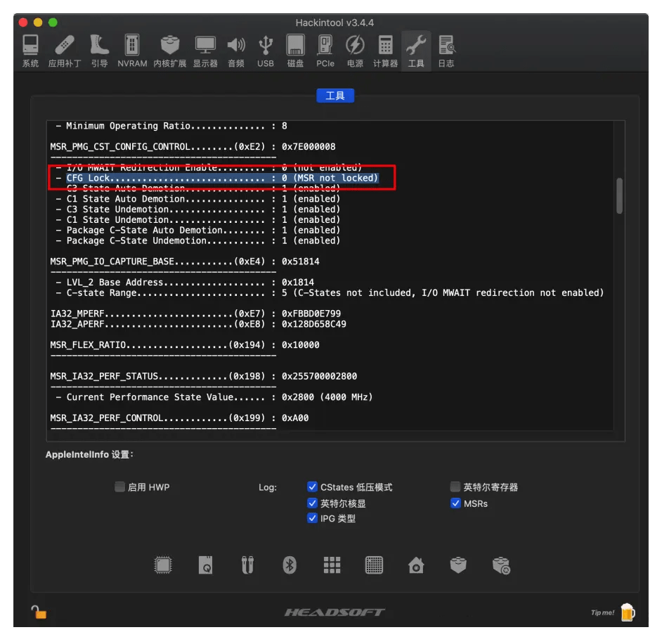The height and width of the screenshot is (644, 662).
Task: Click the kext brick with gear icon
Action: [x=501, y=565]
